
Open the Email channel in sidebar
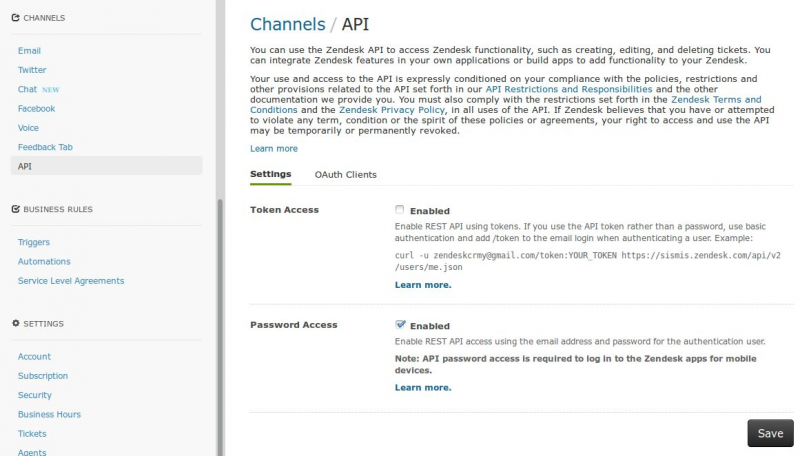tap(29, 50)
